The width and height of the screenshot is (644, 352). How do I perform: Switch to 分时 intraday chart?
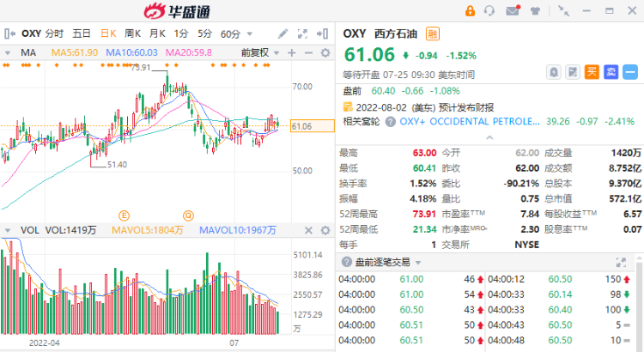[54, 33]
